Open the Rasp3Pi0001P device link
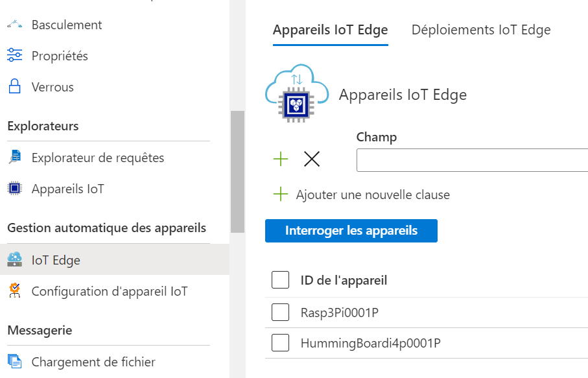 click(339, 313)
